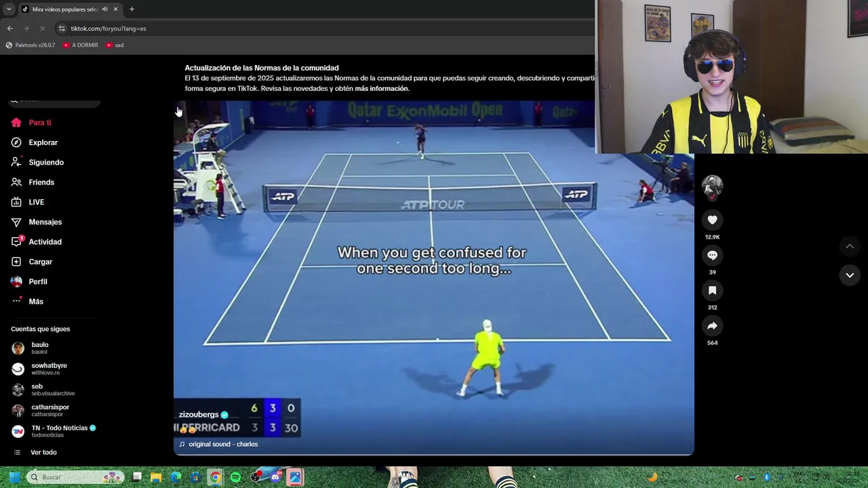This screenshot has width=868, height=488.
Task: Click the tennis video player
Action: pyautogui.click(x=434, y=278)
